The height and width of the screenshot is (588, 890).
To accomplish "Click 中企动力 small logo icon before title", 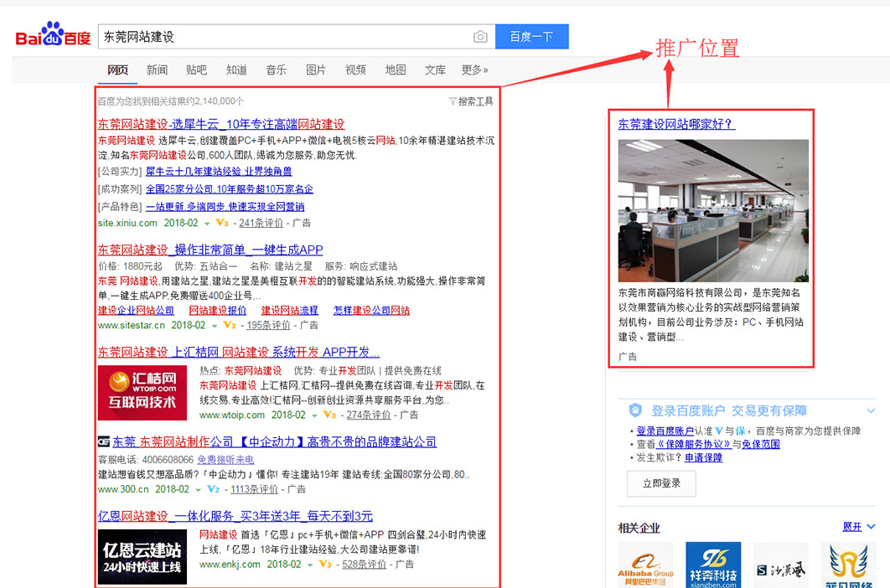I will (x=103, y=441).
